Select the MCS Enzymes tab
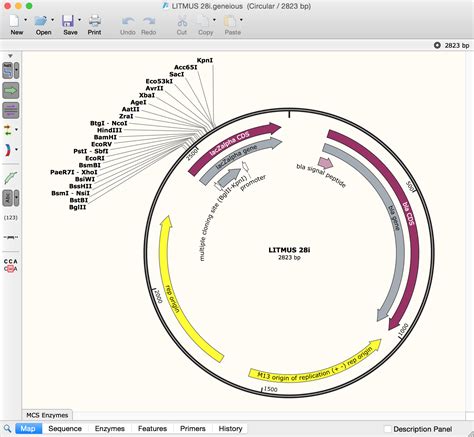The width and height of the screenshot is (474, 437). click(47, 415)
